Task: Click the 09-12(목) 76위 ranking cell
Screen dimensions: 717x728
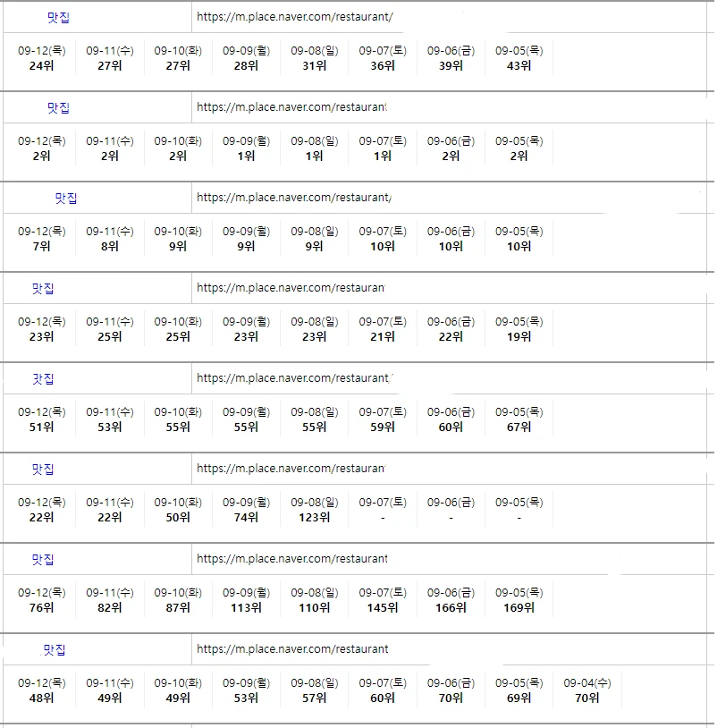Action: coord(41,600)
